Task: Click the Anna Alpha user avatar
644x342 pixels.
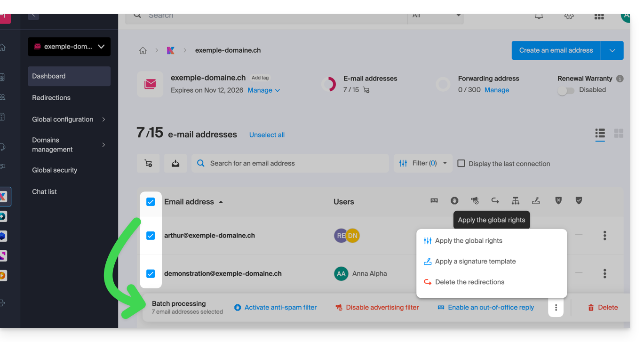Action: (x=341, y=273)
